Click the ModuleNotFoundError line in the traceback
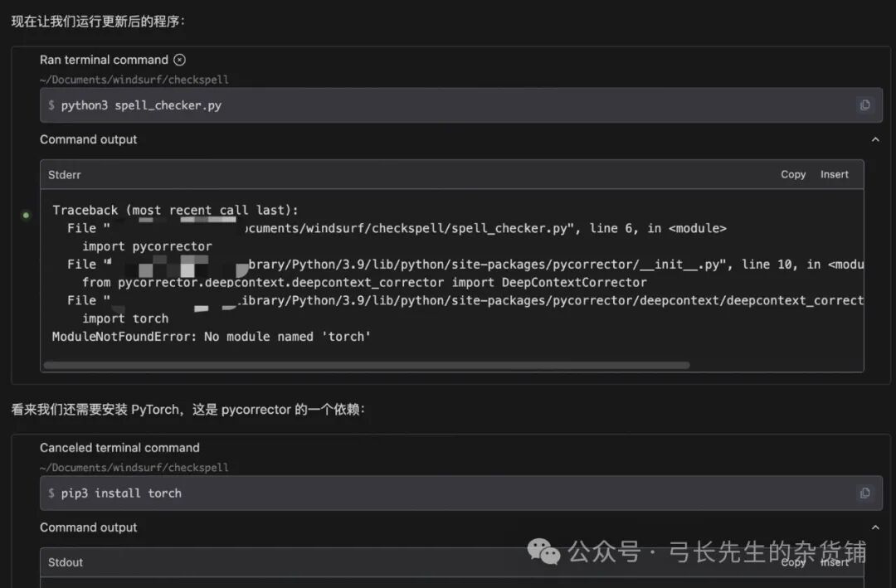896x588 pixels. click(x=212, y=337)
